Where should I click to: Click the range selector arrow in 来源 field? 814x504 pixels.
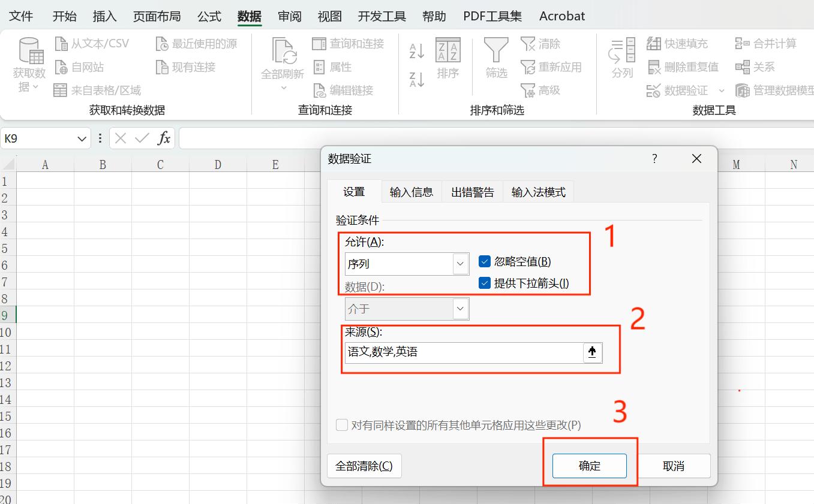pyautogui.click(x=592, y=352)
